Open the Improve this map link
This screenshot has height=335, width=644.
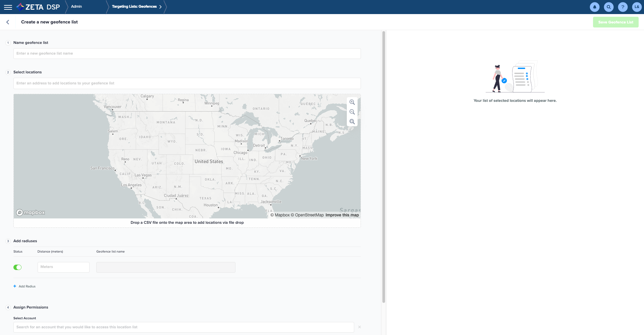[342, 215]
